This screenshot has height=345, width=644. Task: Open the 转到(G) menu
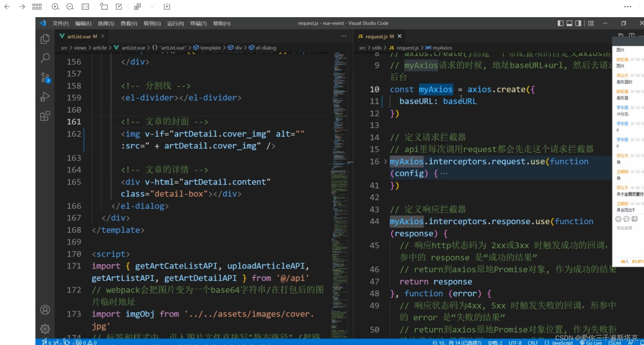(x=152, y=23)
